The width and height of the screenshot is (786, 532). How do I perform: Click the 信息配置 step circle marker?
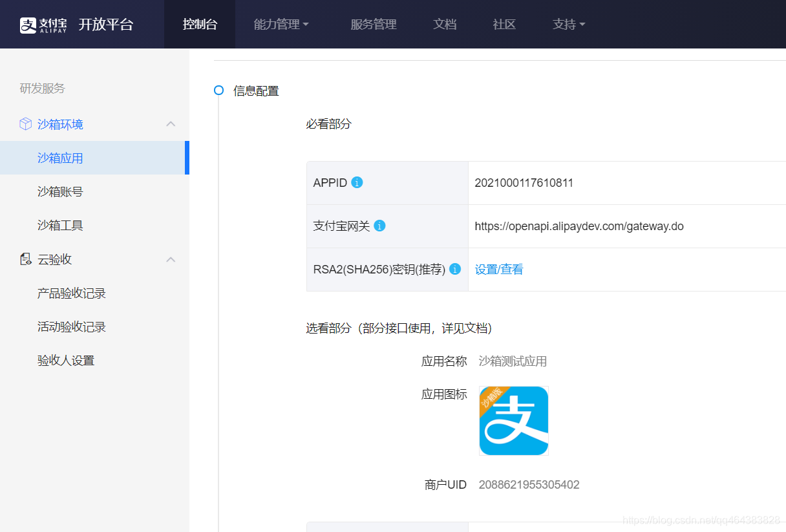(218, 90)
